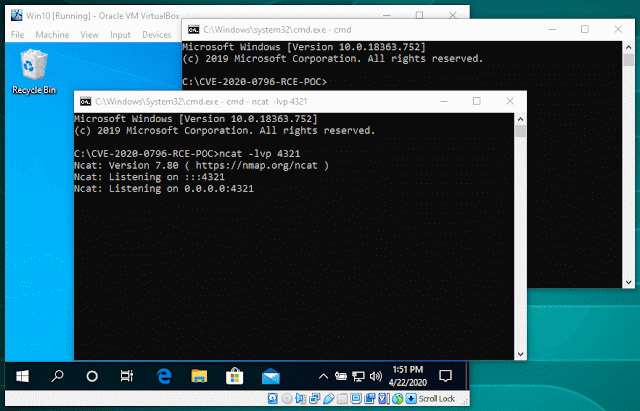Click the power icon in system tray
The image size is (640, 411).
(x=341, y=376)
